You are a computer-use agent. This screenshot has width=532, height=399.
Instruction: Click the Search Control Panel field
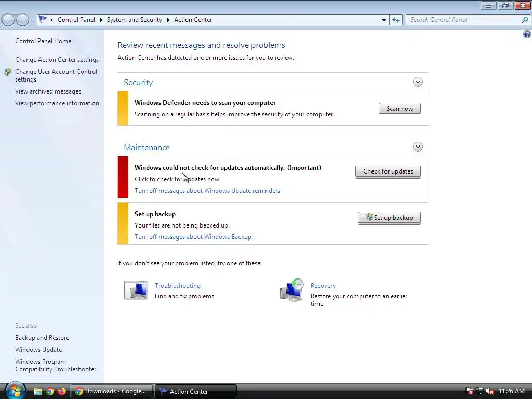(x=464, y=20)
